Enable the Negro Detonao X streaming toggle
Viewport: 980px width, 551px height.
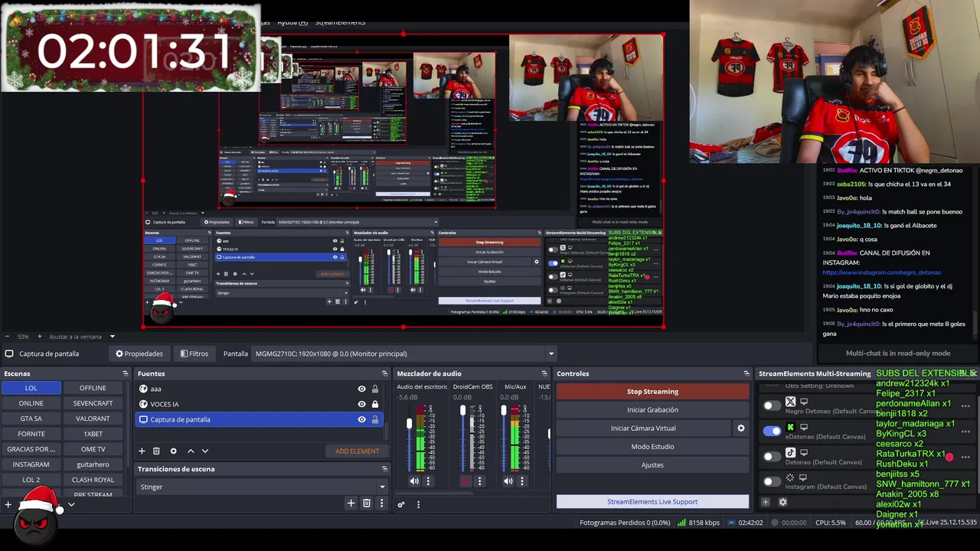coord(772,406)
